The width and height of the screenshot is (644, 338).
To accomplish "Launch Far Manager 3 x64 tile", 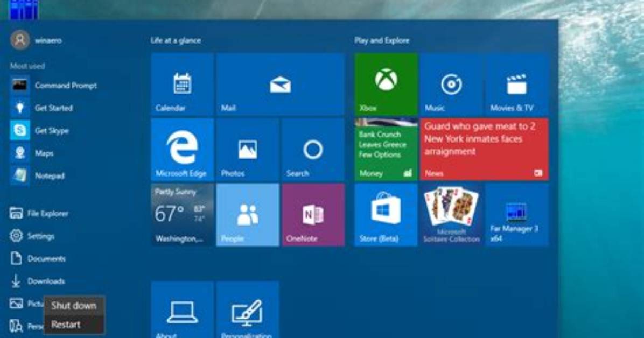I will point(517,215).
